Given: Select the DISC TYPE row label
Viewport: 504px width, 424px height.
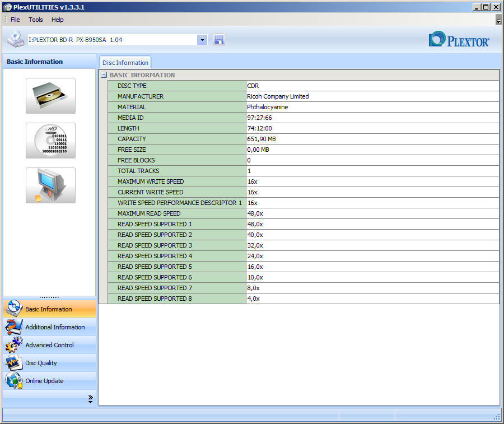Looking at the screenshot, I should 177,86.
